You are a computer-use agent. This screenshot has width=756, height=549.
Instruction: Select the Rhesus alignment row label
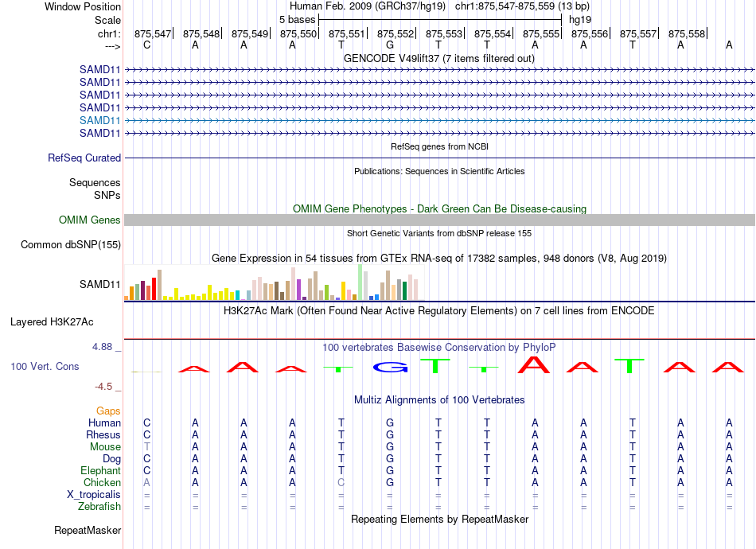point(103,434)
